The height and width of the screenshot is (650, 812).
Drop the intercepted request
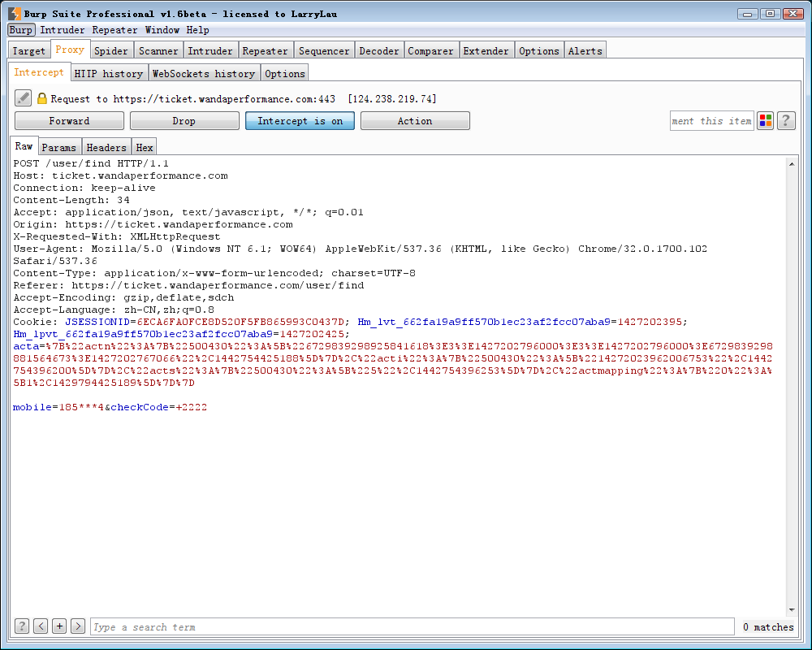click(184, 121)
